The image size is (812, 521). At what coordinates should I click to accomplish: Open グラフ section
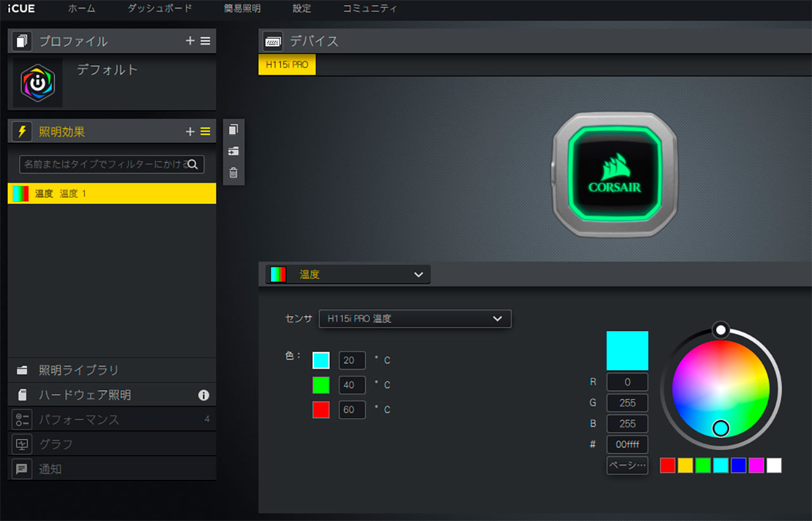pyautogui.click(x=112, y=444)
